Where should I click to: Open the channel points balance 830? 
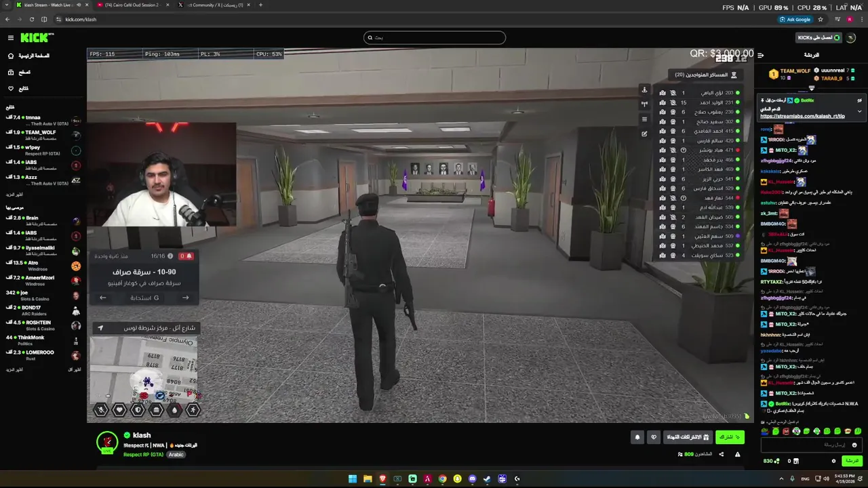(x=772, y=461)
